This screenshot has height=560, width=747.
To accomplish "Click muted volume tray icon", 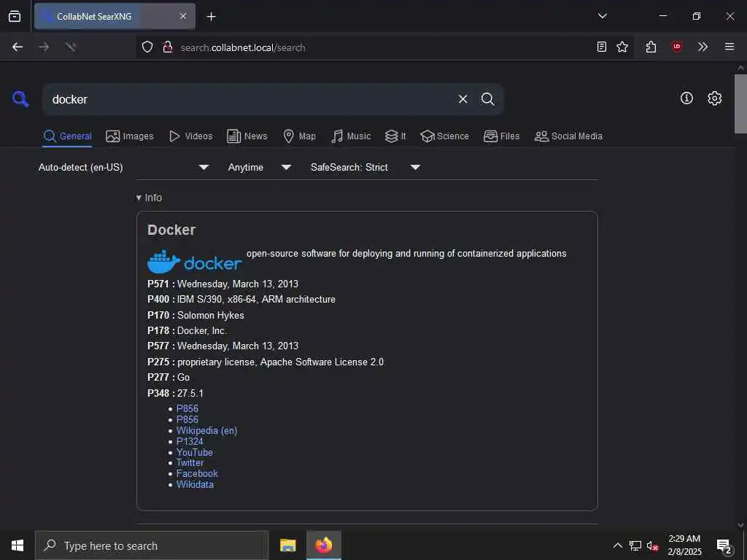I will [x=652, y=545].
